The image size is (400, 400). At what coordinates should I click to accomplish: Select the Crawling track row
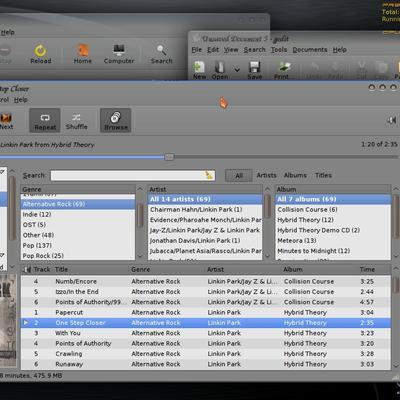click(x=206, y=354)
